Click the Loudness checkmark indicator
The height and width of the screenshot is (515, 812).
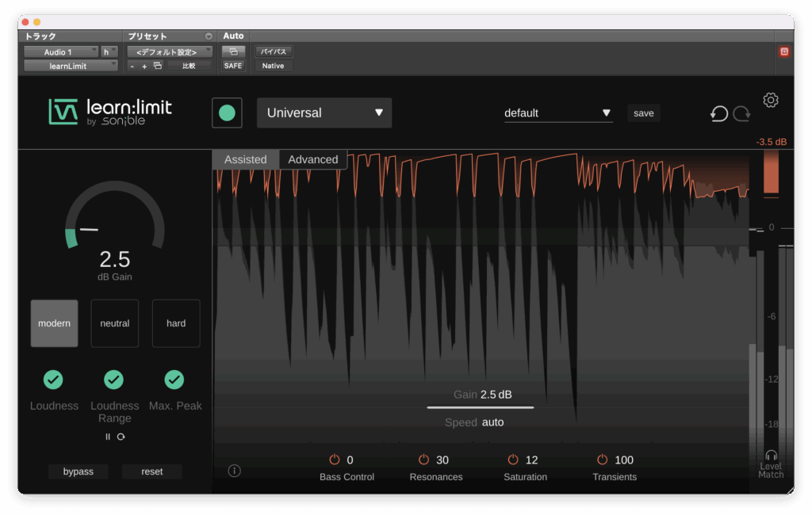(53, 380)
